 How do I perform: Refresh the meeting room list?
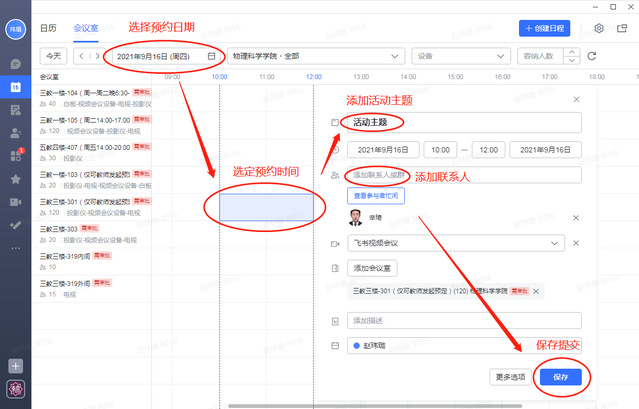pyautogui.click(x=591, y=56)
